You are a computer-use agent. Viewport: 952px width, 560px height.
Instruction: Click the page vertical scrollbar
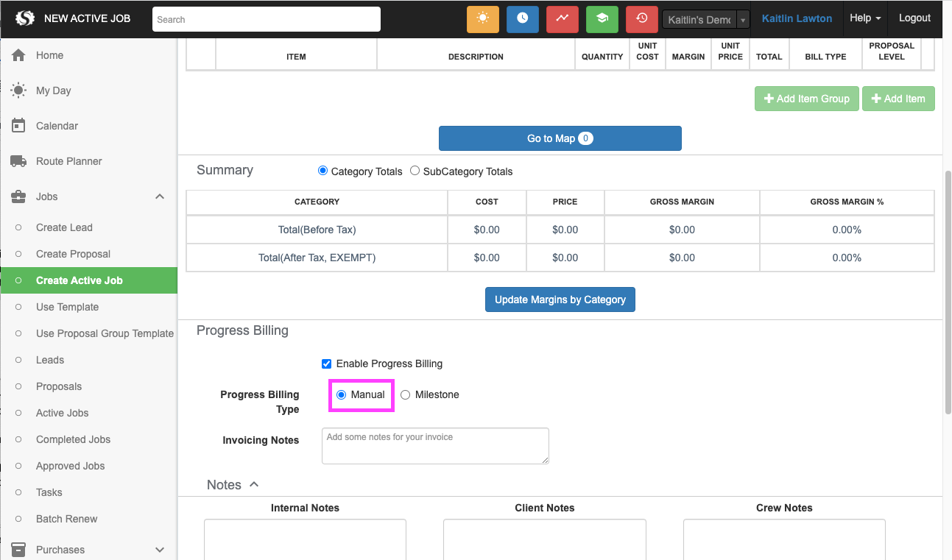pos(948,294)
